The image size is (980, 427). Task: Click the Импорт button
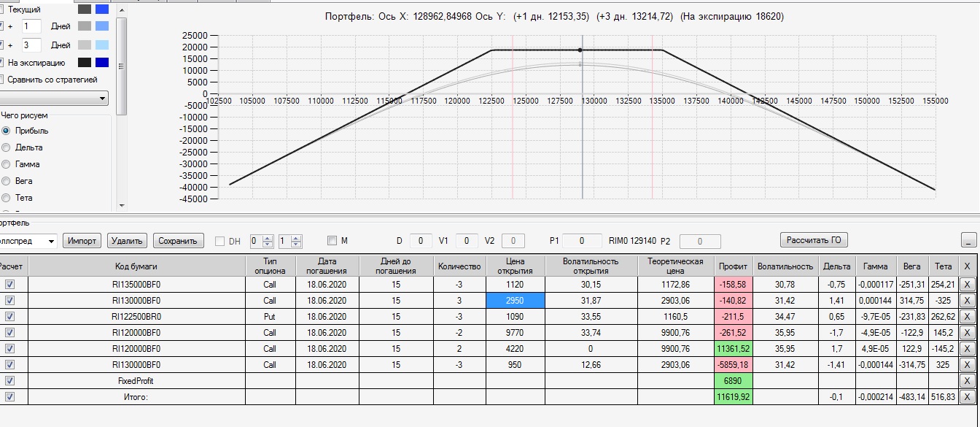(82, 241)
